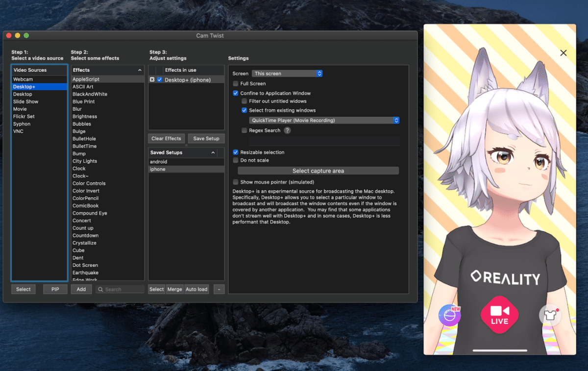Select the Brightness effect

pos(108,117)
